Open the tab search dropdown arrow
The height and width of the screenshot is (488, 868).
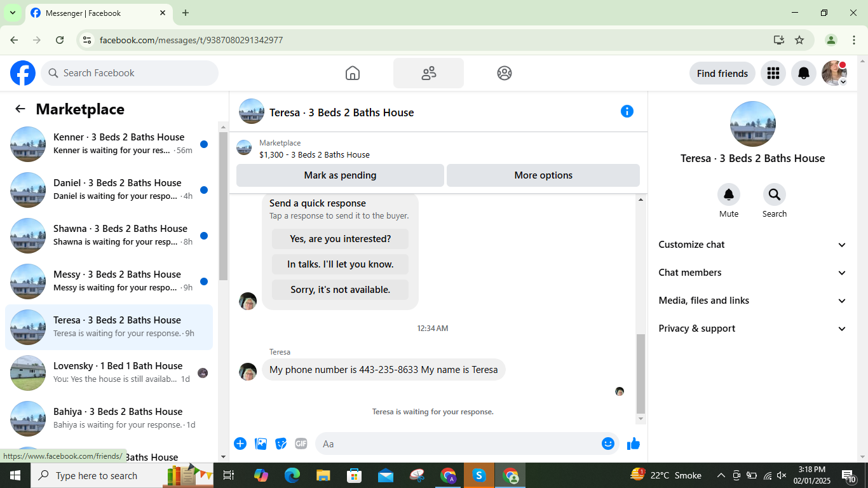(x=12, y=13)
